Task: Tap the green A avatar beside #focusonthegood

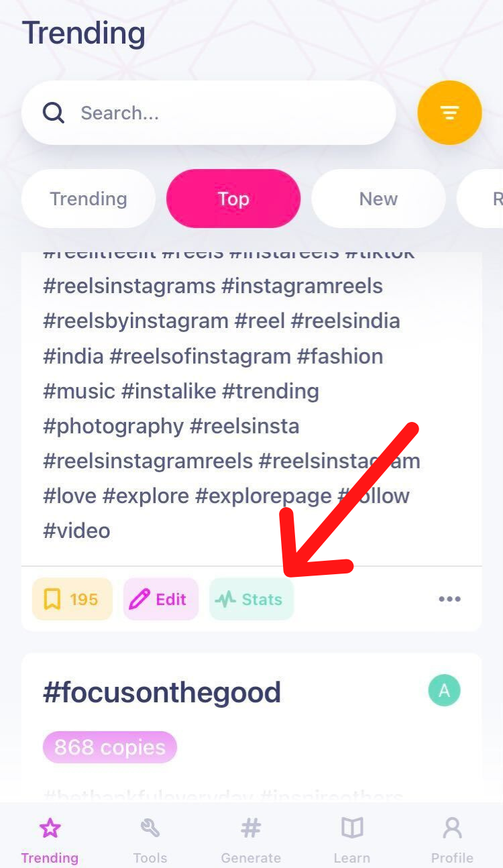Action: coord(444,690)
